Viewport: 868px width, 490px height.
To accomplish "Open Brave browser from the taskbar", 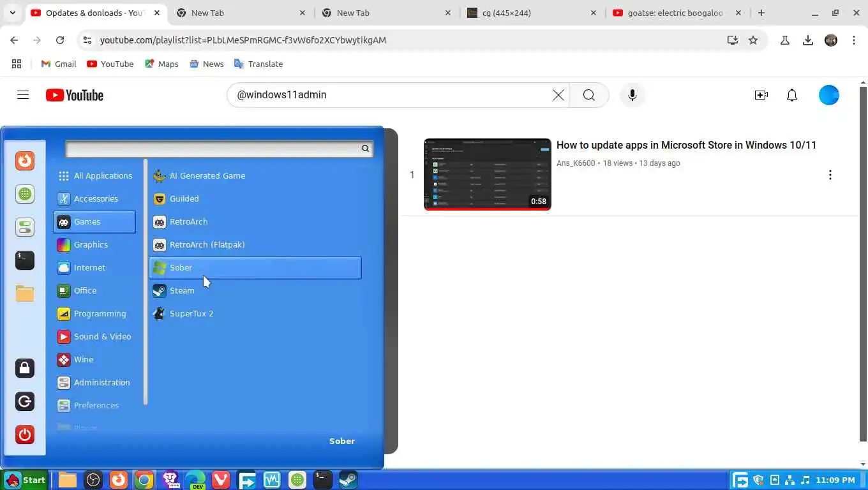I will click(x=170, y=480).
